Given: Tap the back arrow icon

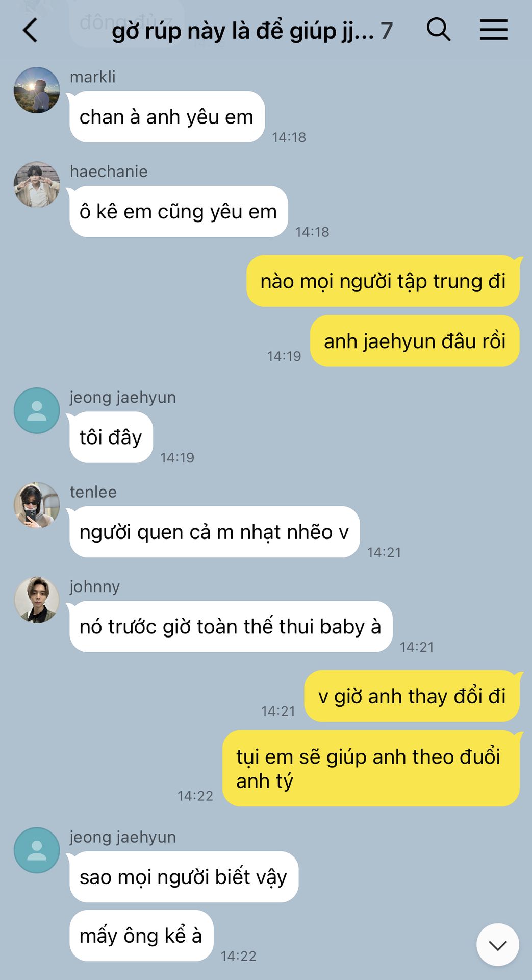Looking at the screenshot, I should pos(30,30).
